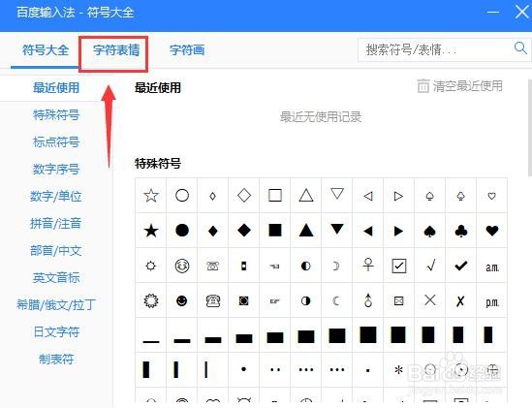Select the hollow upward triangle symbol
Screen dimensions: 532x408
point(306,196)
